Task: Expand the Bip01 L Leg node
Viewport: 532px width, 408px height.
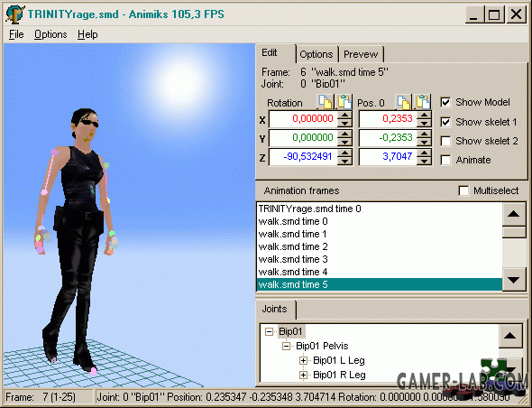Action: click(303, 360)
